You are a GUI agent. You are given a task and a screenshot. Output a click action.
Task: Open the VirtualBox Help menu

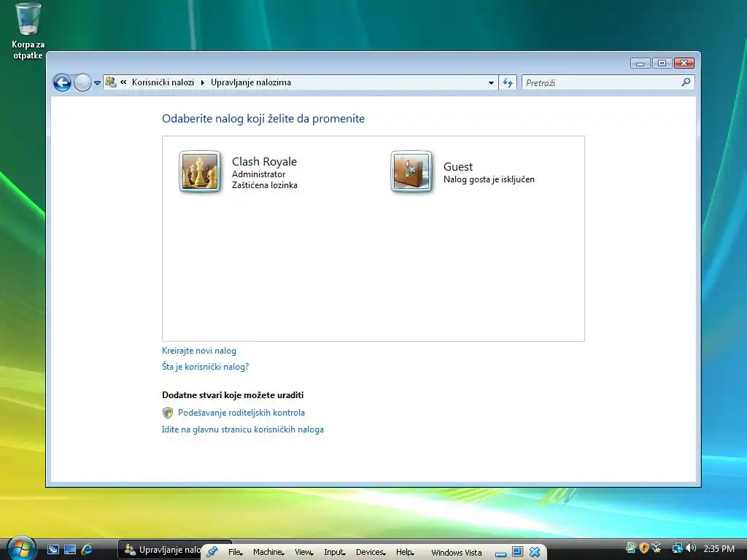(405, 552)
